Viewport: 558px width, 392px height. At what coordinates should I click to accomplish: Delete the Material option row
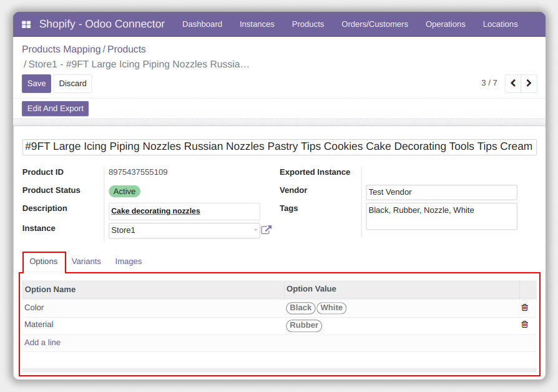(x=524, y=325)
